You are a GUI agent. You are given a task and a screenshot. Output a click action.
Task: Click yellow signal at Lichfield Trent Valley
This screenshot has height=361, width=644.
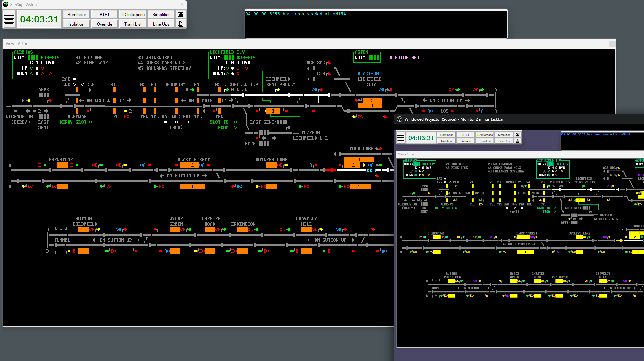278,90
